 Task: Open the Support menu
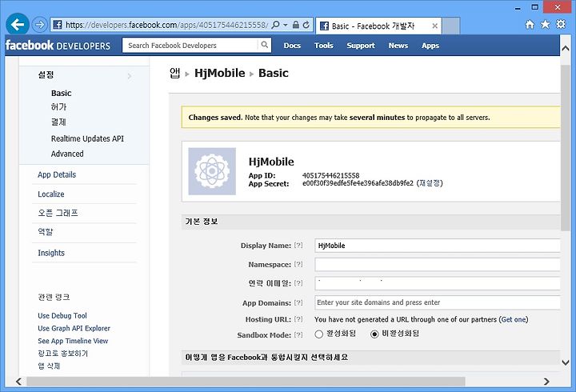click(361, 46)
